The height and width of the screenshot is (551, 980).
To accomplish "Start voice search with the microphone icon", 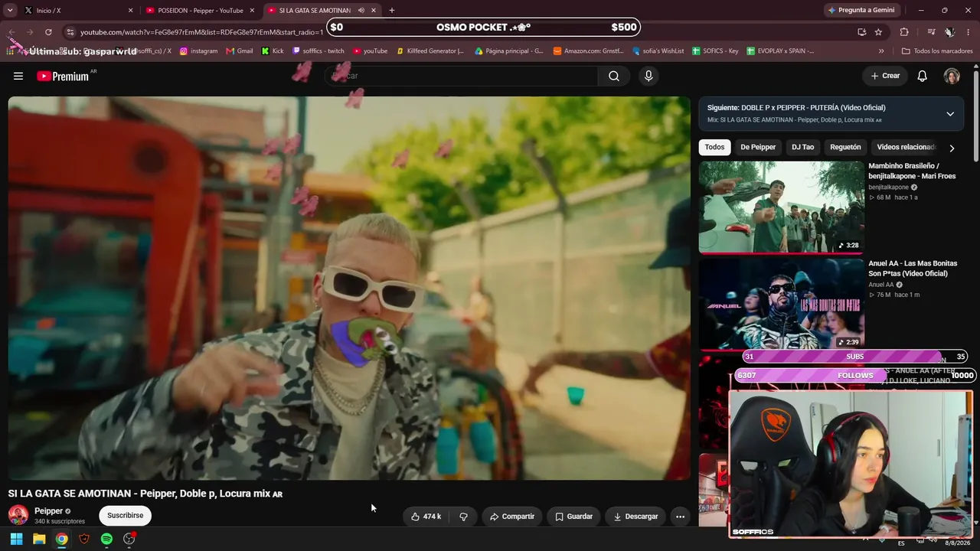I will [x=648, y=76].
